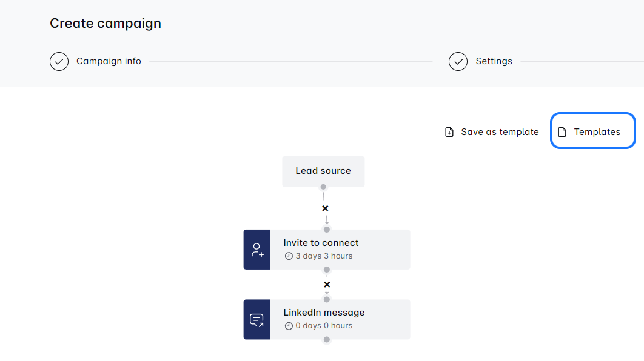Image resolution: width=644 pixels, height=361 pixels.
Task: Click the Settings step checkmark circle
Action: (458, 61)
